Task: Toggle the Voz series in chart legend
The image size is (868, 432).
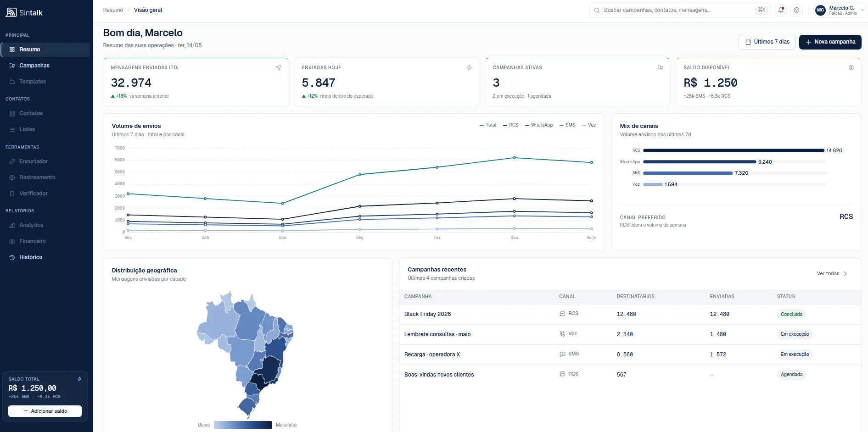Action: (x=589, y=125)
